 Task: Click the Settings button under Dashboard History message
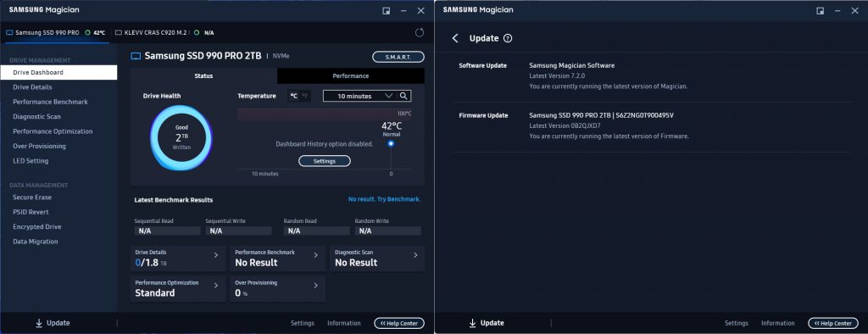coord(325,161)
